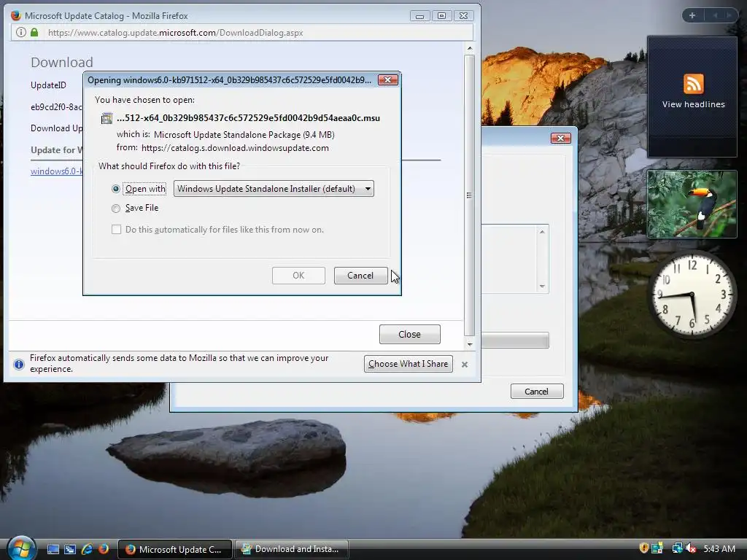Select the Save File radio button
The image size is (747, 560).
point(116,208)
